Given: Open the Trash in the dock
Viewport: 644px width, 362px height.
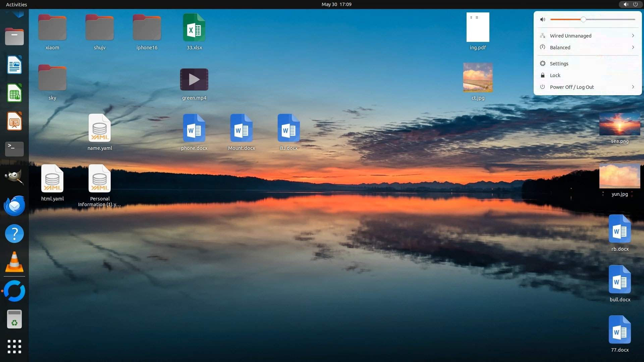Looking at the screenshot, I should 14,319.
